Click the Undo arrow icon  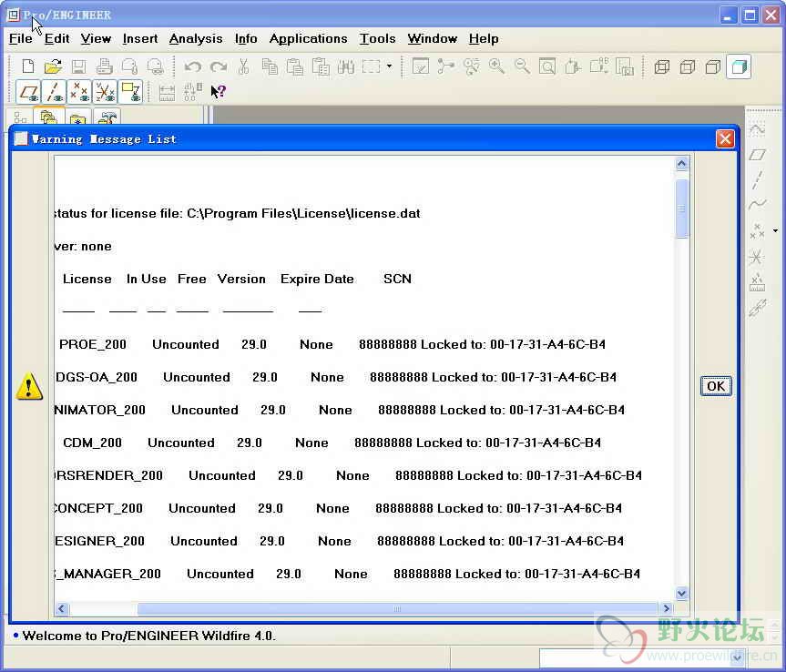[192, 66]
